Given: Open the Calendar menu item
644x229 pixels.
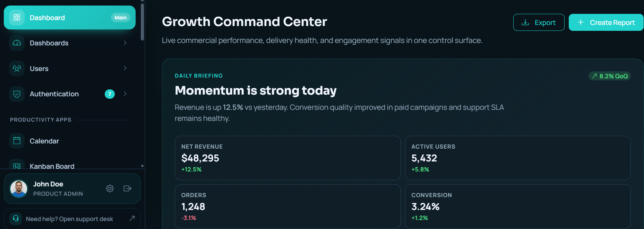Looking at the screenshot, I should point(44,141).
